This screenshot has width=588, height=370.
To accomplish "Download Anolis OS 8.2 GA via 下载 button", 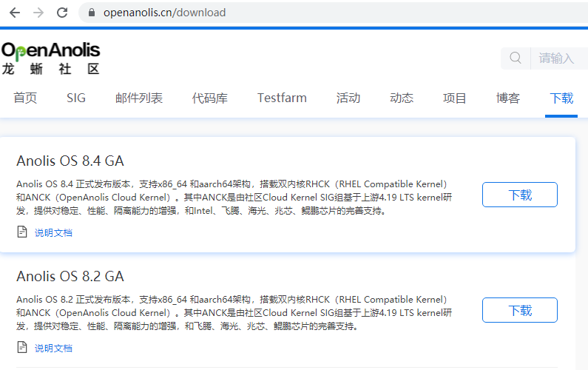I will [520, 310].
